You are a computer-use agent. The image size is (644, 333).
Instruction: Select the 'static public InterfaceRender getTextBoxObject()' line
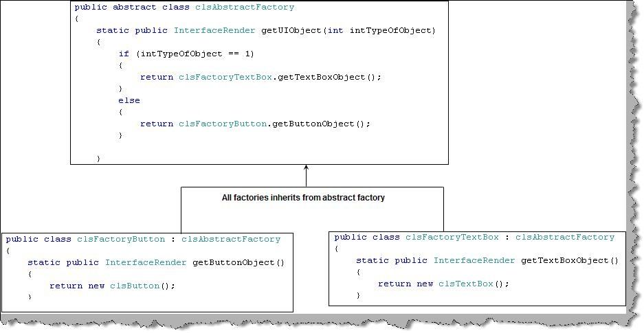[487, 261]
